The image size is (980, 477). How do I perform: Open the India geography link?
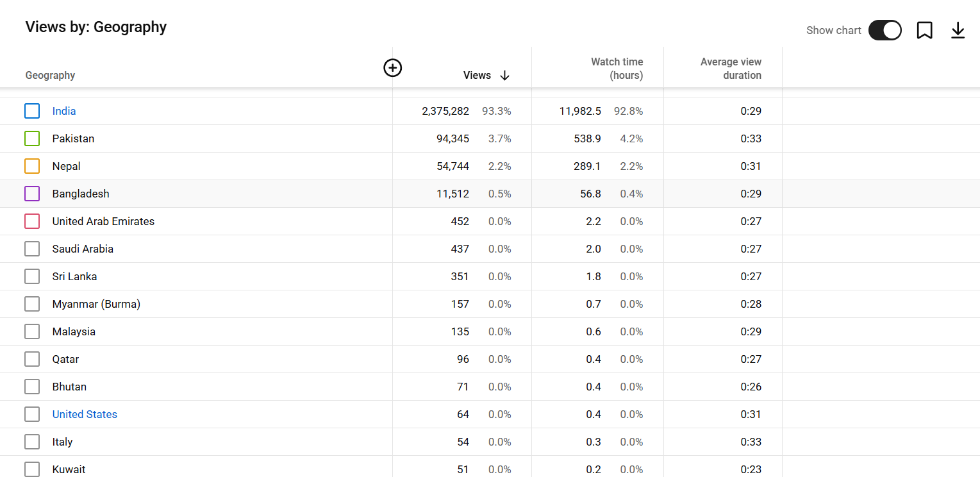(64, 111)
